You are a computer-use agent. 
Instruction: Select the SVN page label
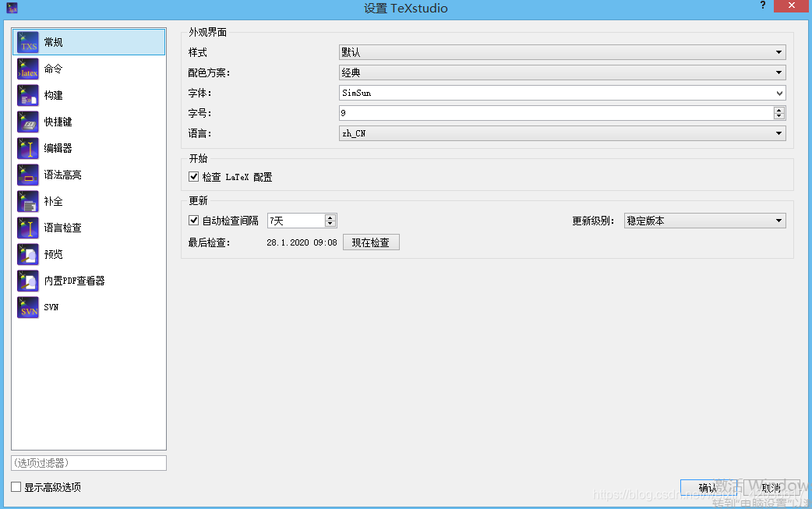51,307
